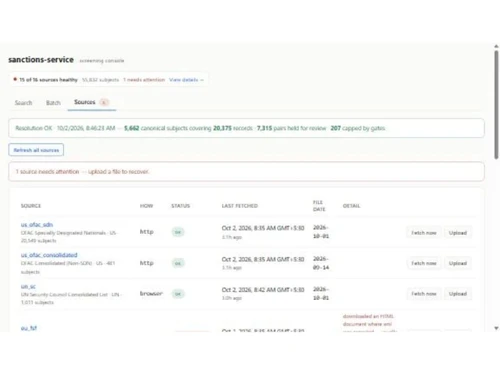Click the DETAIL column header
The width and height of the screenshot is (500, 375).
click(x=351, y=206)
